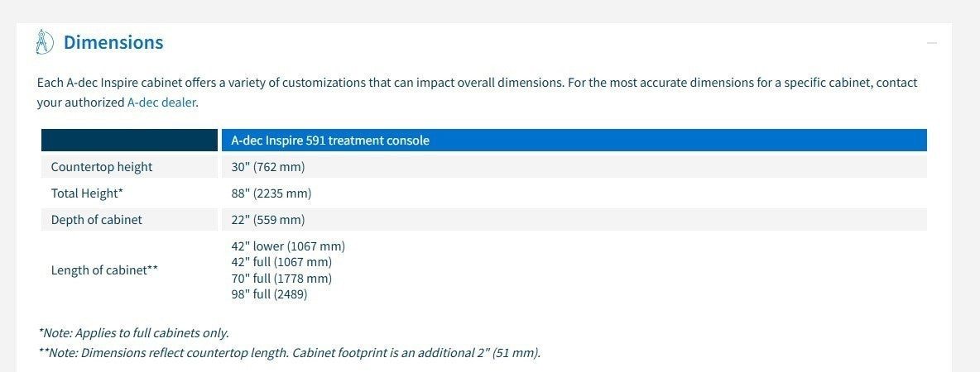Click the countertop length footprint note

(289, 353)
